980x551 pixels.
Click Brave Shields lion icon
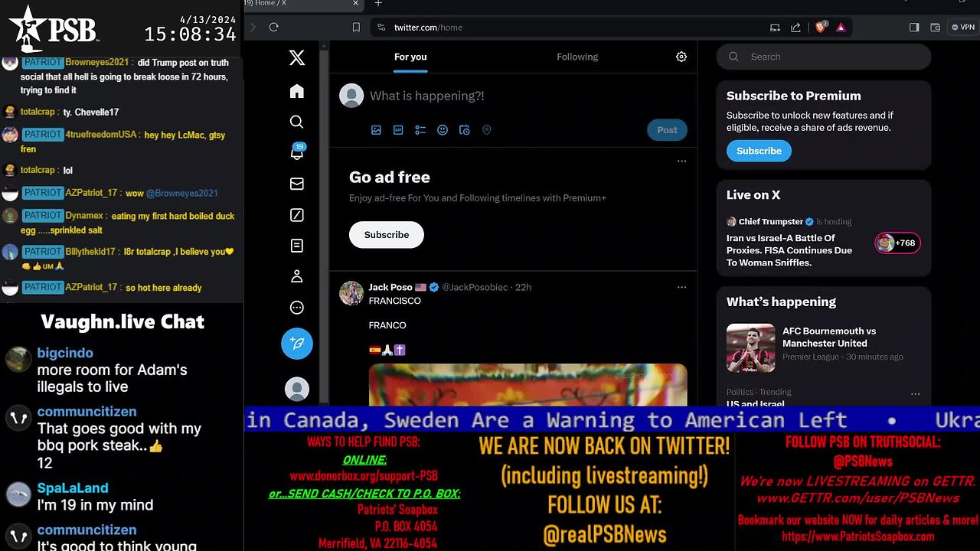tap(821, 27)
